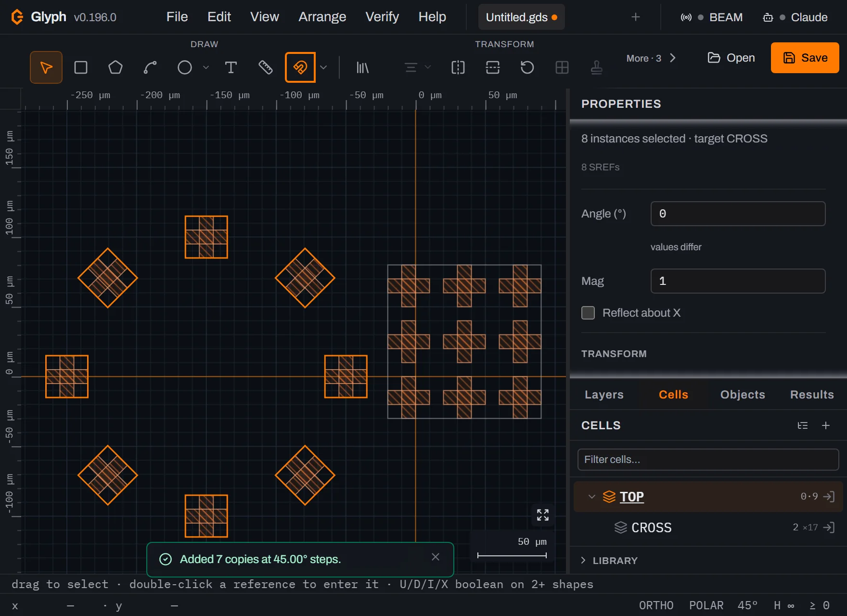Switch to the Results tab
Screen dimensions: 847x616
[x=812, y=395]
